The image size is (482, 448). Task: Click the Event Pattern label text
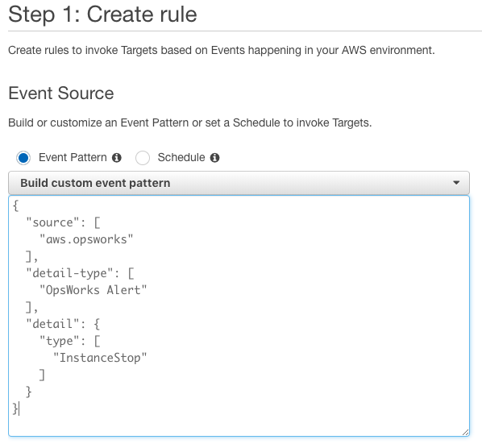[73, 157]
